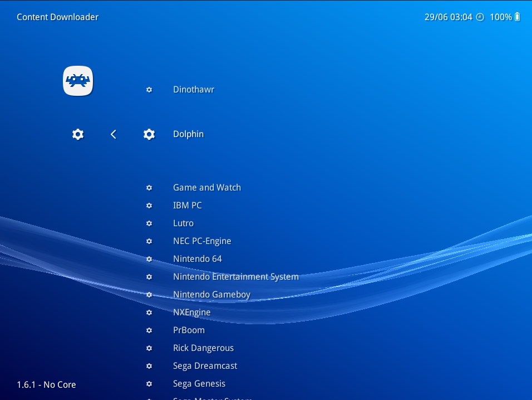Click the 29/06 03:04 date and time
The width and height of the screenshot is (532, 400).
[x=448, y=17]
